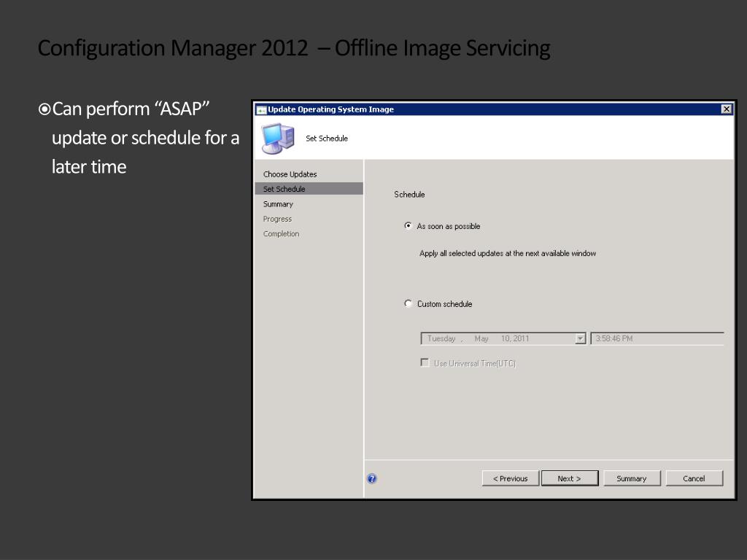Click the Next > button
The height and width of the screenshot is (560, 747).
pyautogui.click(x=569, y=478)
